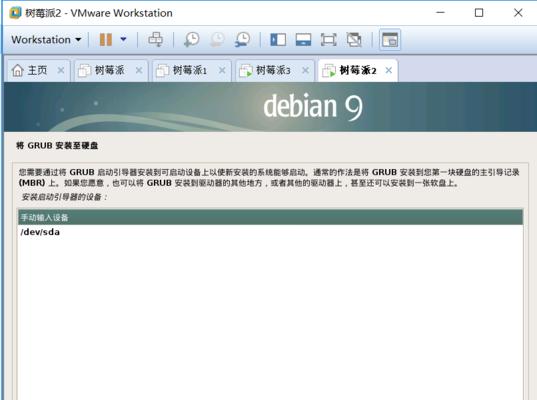Screen dimensions: 537x400
Task: Open the snapshot manager
Action: [x=242, y=39]
